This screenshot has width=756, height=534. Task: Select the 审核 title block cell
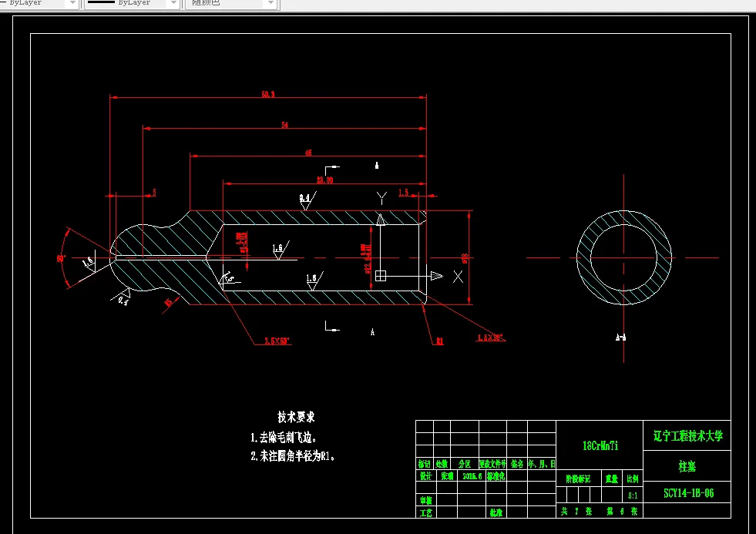click(425, 500)
